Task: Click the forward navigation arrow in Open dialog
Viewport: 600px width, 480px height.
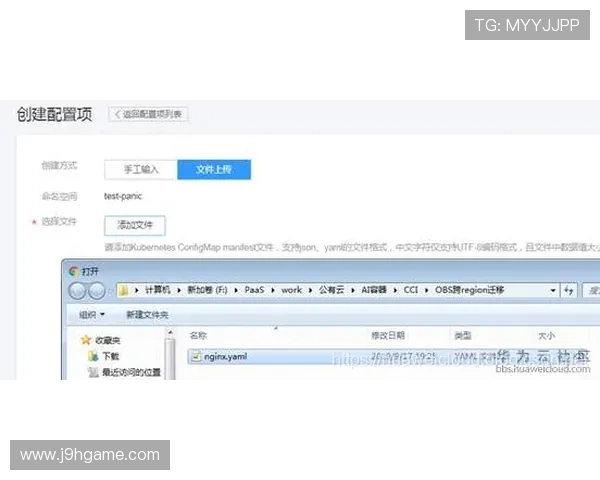Action: point(97,291)
